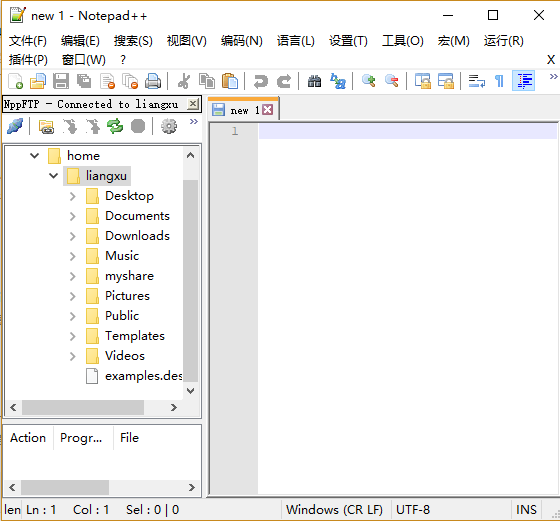
Task: Open a file with the folder toolbar icon
Action: click(38, 81)
